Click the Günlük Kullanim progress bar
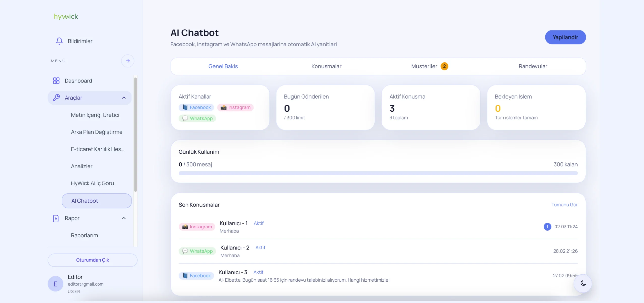644x303 pixels. 378,173
